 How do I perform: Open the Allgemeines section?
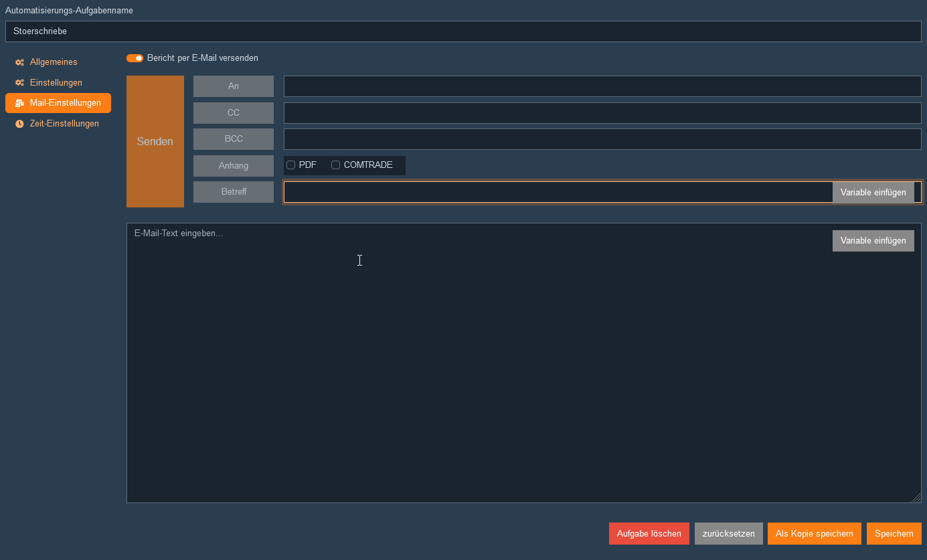click(54, 62)
